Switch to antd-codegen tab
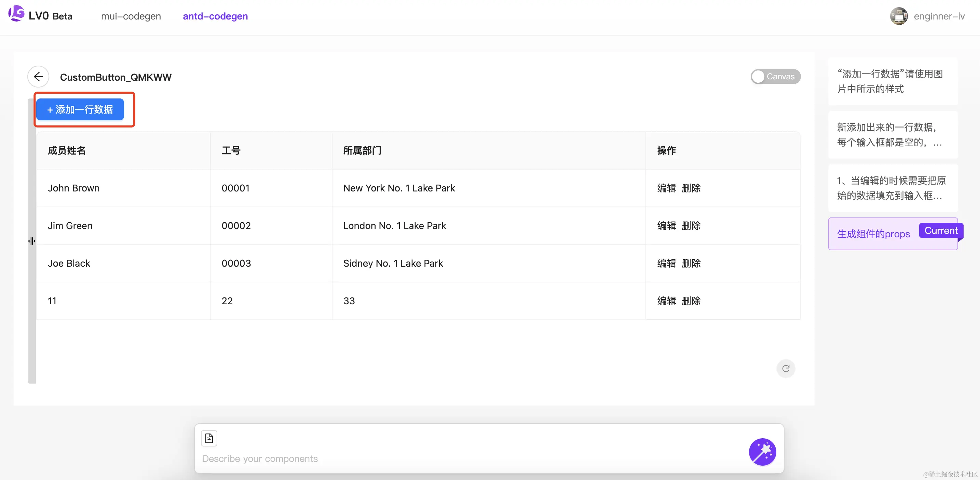 (215, 16)
